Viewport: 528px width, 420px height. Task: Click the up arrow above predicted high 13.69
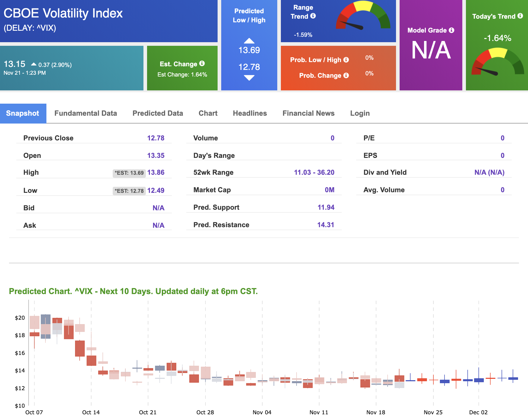tap(249, 41)
